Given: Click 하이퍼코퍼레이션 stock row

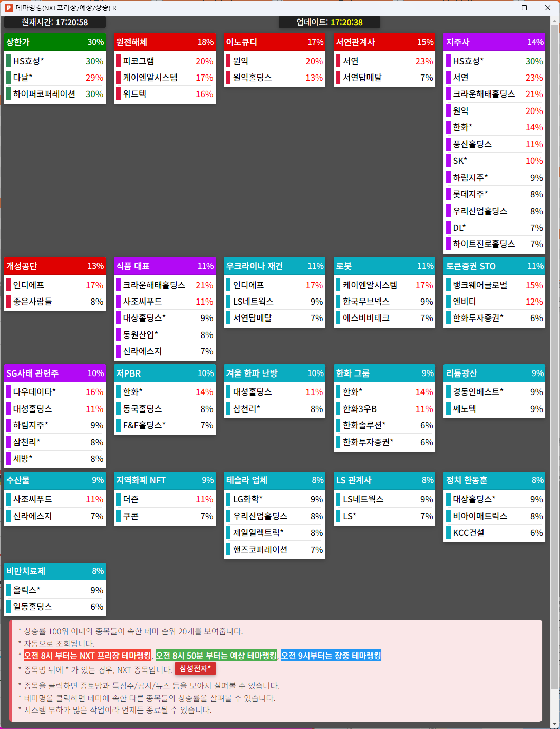Looking at the screenshot, I should (x=55, y=94).
